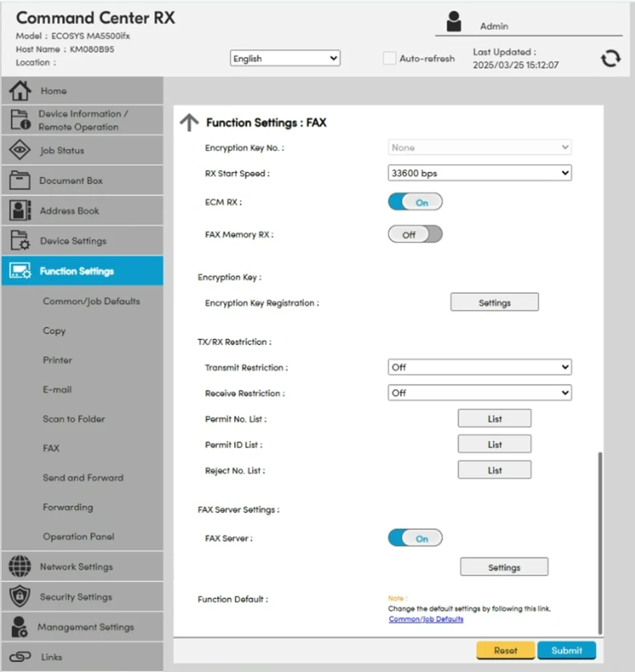Expand the Transmit Restriction dropdown

(x=479, y=367)
